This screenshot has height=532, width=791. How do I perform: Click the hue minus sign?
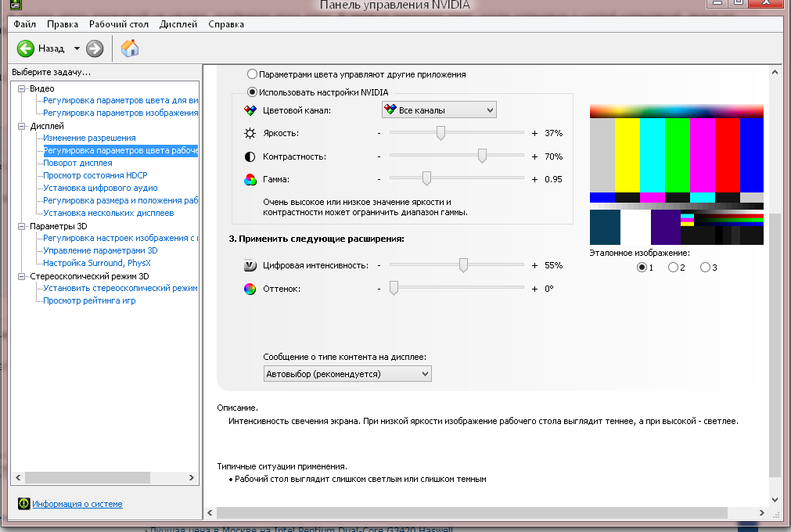[379, 289]
